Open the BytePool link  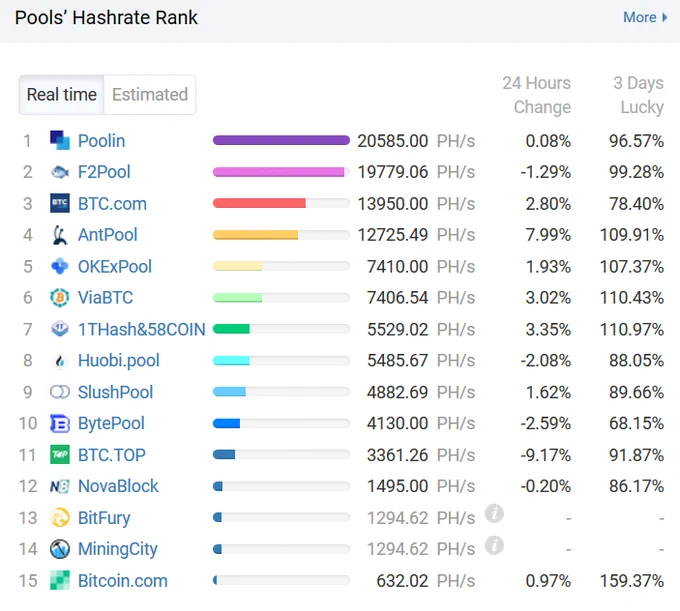click(111, 424)
